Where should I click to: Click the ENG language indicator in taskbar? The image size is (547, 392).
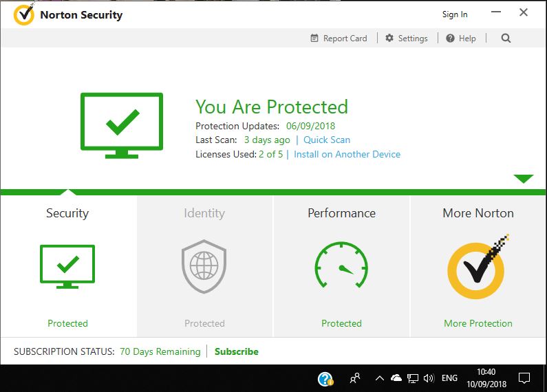tap(449, 378)
